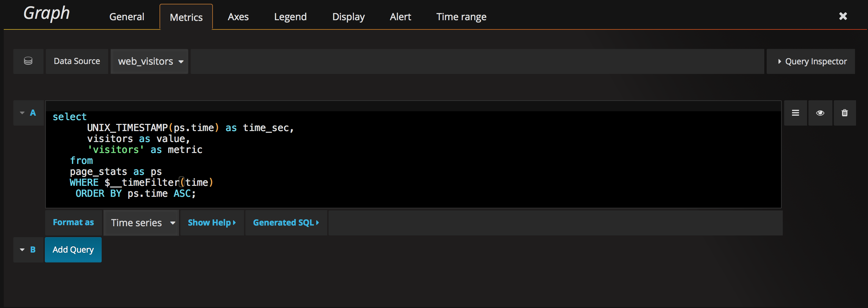868x308 pixels.
Task: Open the Alert tab
Action: point(400,17)
